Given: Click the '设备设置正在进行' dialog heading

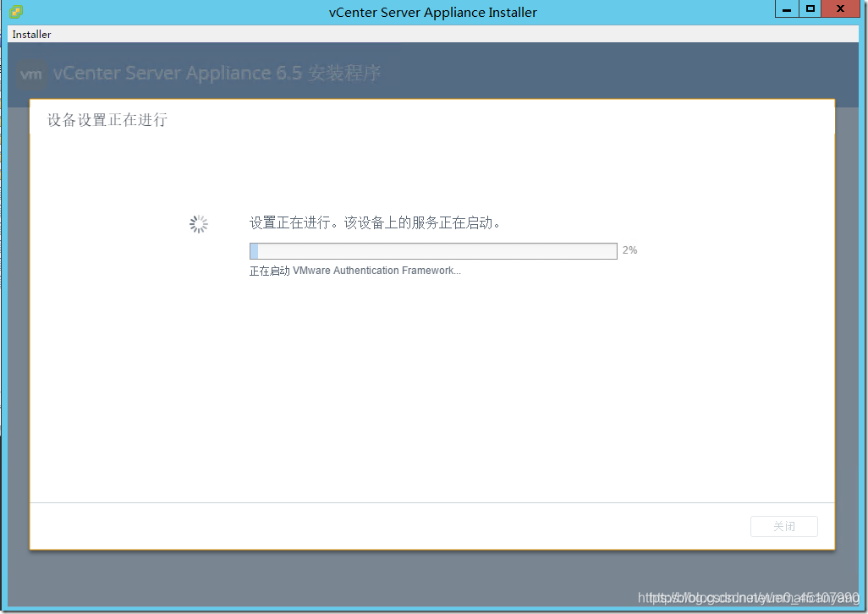Looking at the screenshot, I should (x=107, y=119).
